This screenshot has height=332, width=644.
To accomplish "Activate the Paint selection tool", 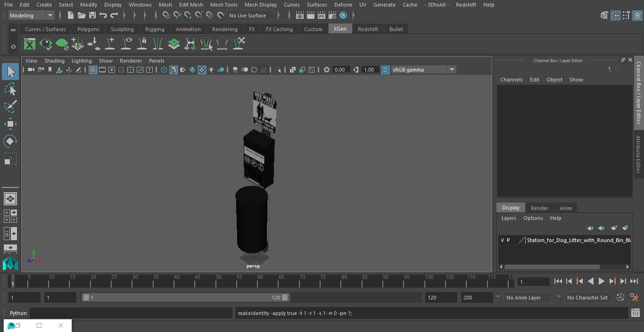I will 10,106.
